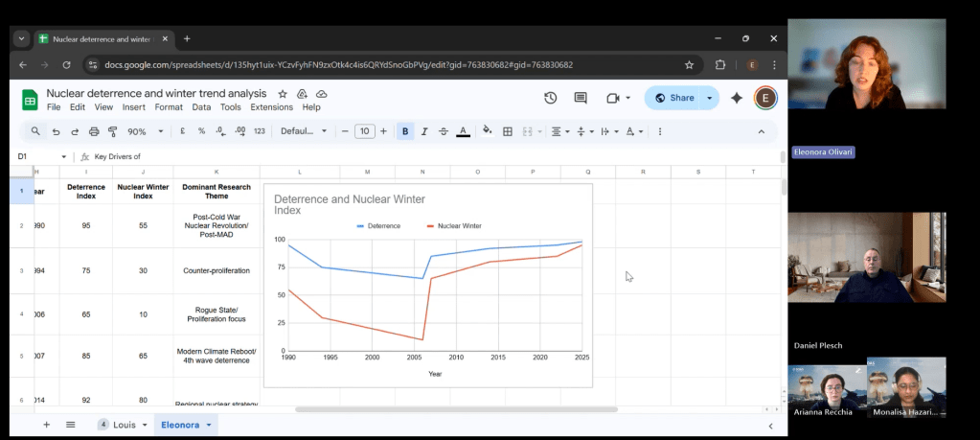
Task: Add a new sheet with plus button
Action: click(x=46, y=425)
